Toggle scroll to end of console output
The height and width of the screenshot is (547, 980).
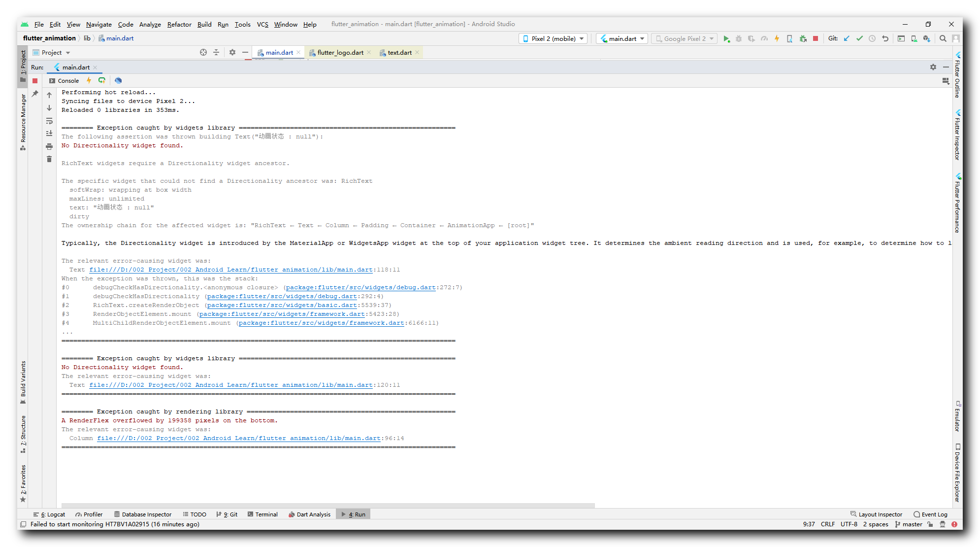(49, 134)
